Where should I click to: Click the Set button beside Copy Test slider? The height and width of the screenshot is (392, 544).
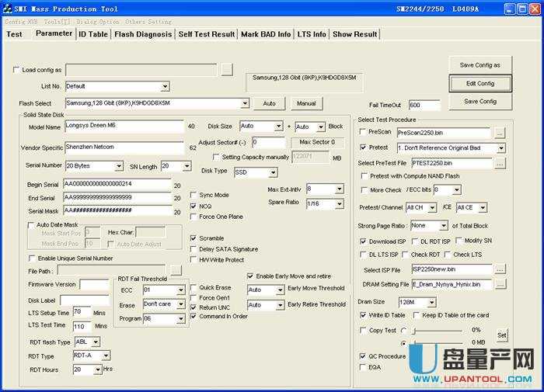pyautogui.click(x=502, y=335)
